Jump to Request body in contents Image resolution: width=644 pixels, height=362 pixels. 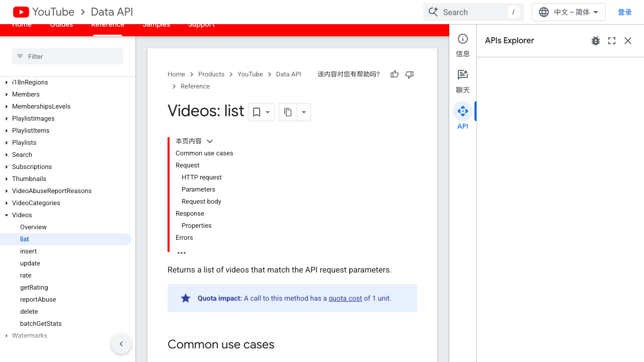tap(201, 202)
